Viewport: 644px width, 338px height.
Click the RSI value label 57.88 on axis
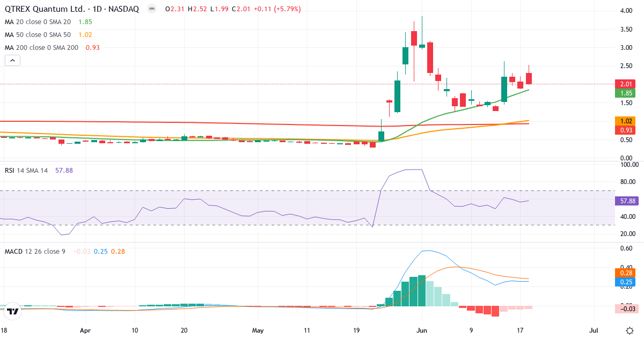pyautogui.click(x=626, y=201)
